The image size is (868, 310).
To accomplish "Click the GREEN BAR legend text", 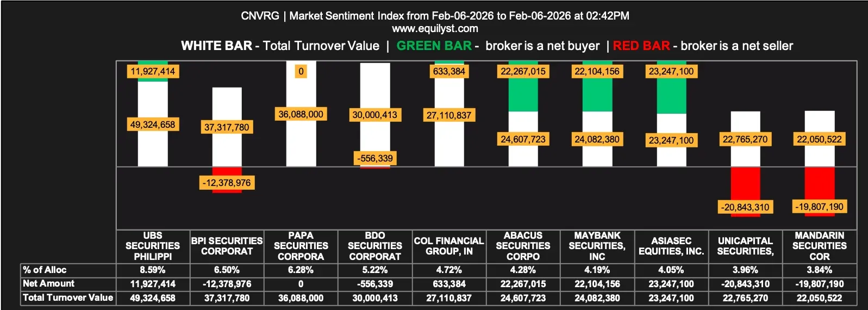I will [x=434, y=46].
